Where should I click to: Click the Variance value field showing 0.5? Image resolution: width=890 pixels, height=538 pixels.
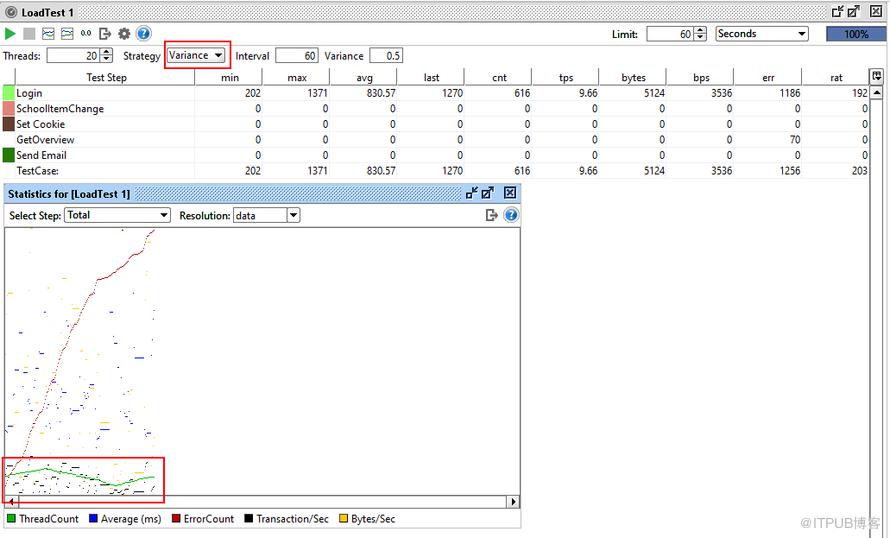point(386,56)
